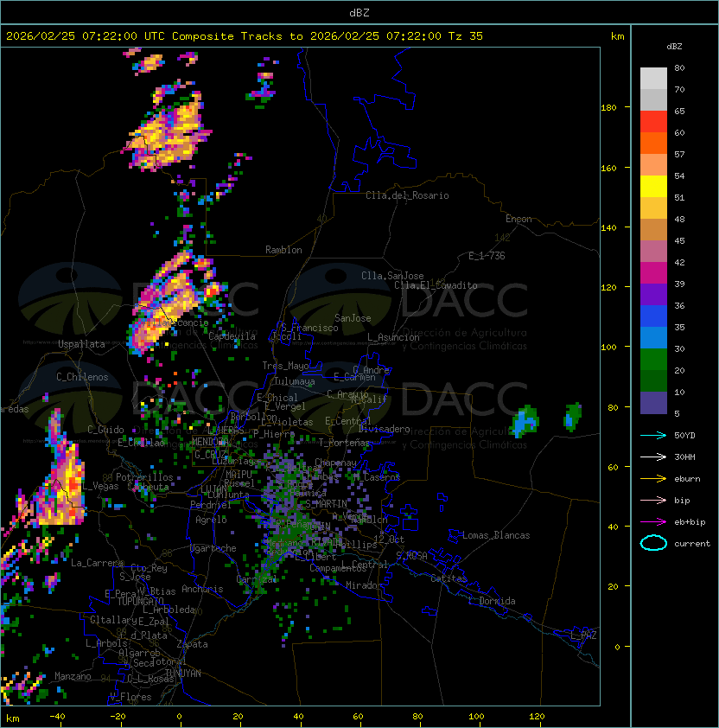Image resolution: width=719 pixels, height=728 pixels.
Task: Click the 'Anchoris' map label
Action: pos(202,589)
